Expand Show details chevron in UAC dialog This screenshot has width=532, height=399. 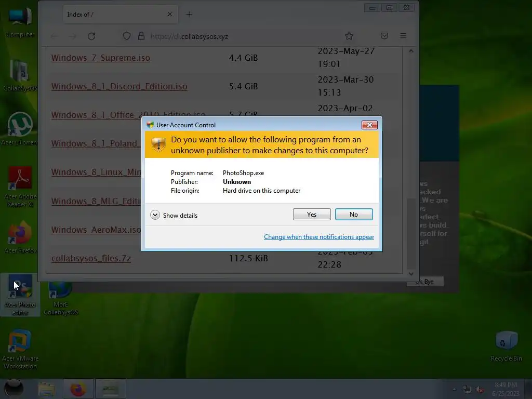click(x=155, y=215)
